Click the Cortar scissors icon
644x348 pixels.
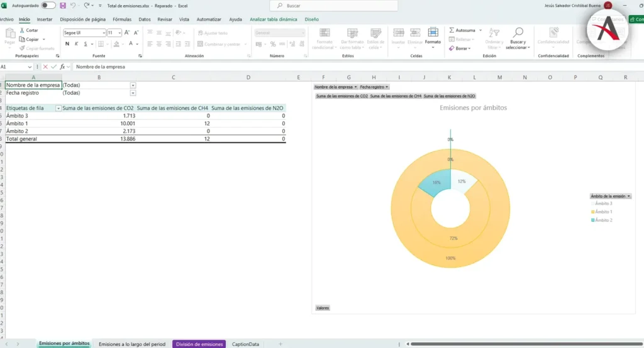point(21,30)
